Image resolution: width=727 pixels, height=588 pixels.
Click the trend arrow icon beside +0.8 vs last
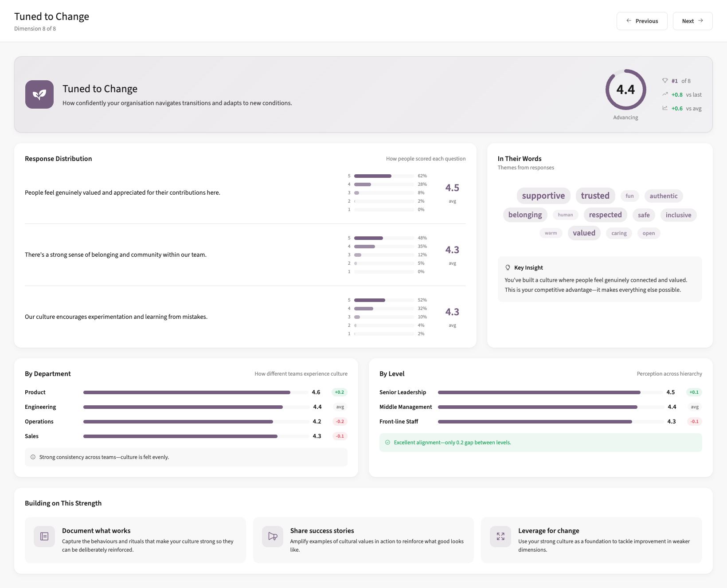(x=665, y=94)
